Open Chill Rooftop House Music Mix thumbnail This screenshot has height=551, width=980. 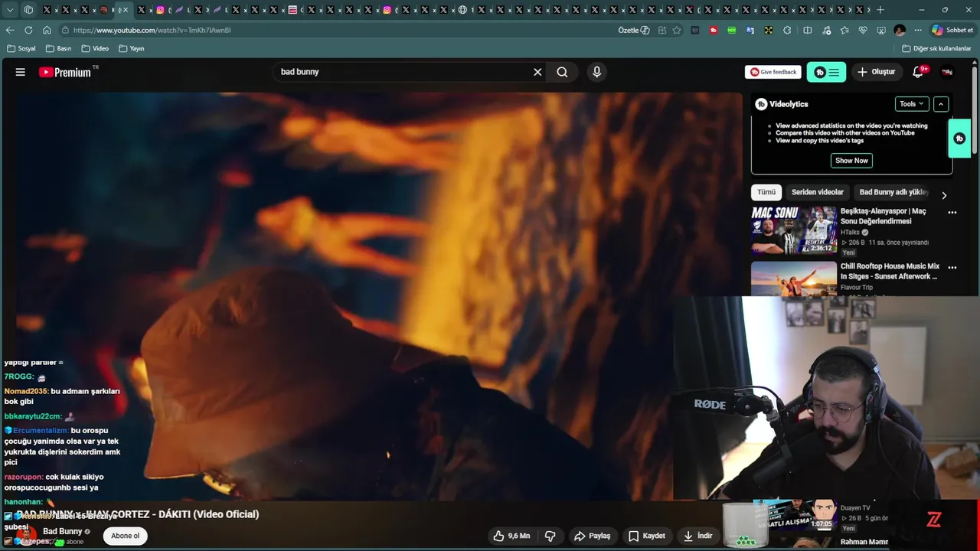[794, 279]
